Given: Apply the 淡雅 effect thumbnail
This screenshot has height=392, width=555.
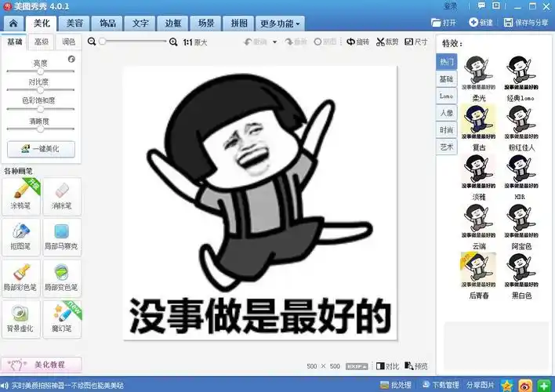Looking at the screenshot, I should tap(478, 172).
